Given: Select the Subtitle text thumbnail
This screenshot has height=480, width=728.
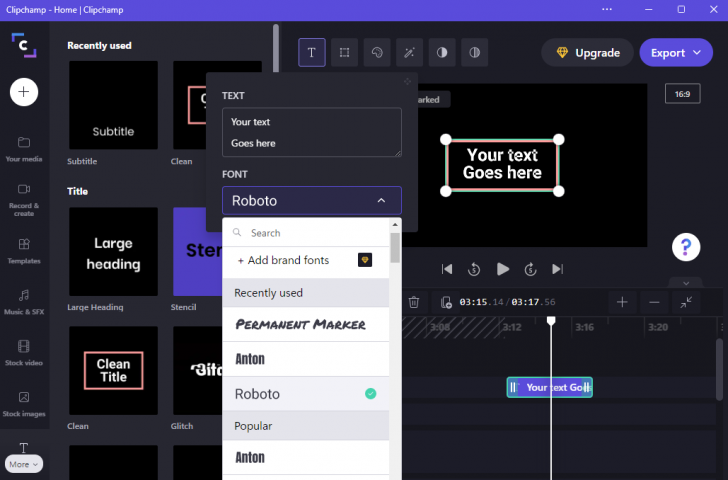Looking at the screenshot, I should (113, 105).
